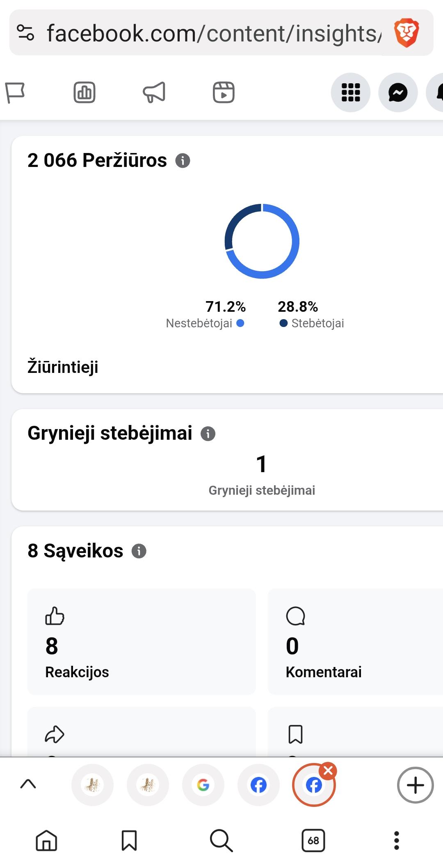Switch to the Google tab
This screenshot has height=868, width=443.
click(x=203, y=785)
